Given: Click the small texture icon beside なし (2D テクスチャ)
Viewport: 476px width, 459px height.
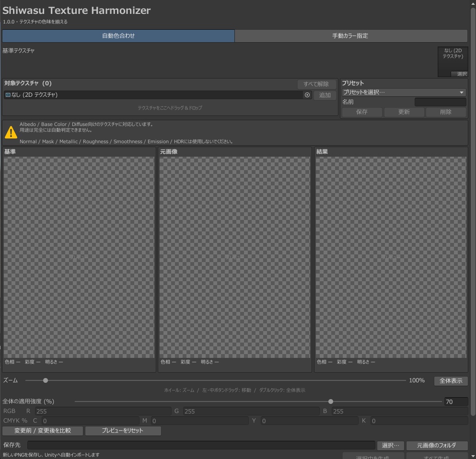Looking at the screenshot, I should coord(8,95).
